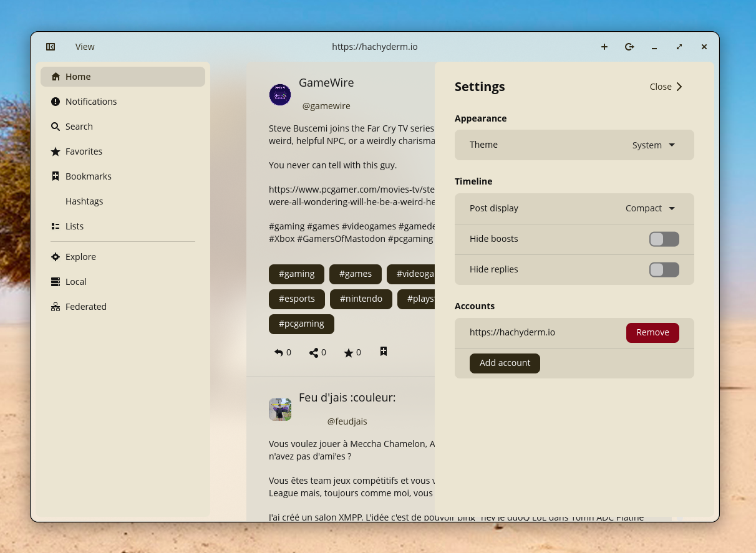This screenshot has width=756, height=553.
Task: Click the Accounts section heading
Action: 475,306
